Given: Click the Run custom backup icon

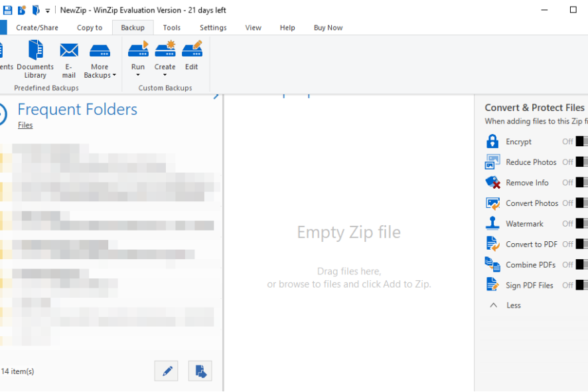Looking at the screenshot, I should click(x=138, y=50).
